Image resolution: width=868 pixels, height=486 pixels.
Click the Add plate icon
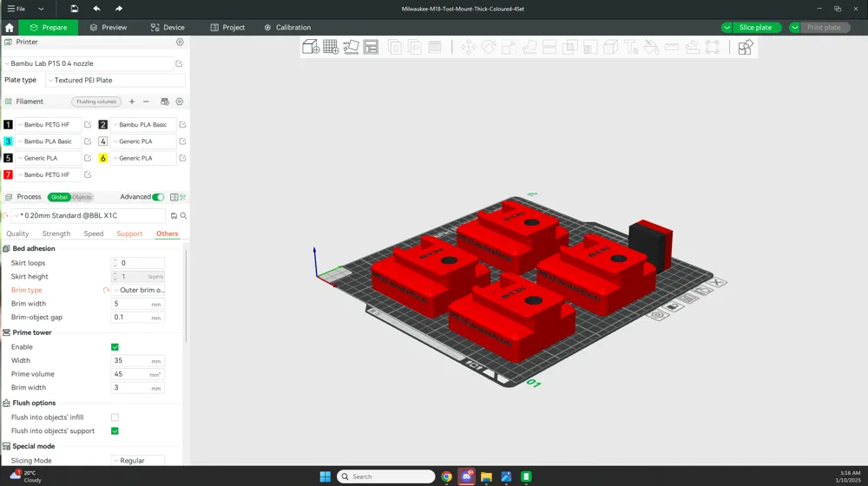[331, 47]
